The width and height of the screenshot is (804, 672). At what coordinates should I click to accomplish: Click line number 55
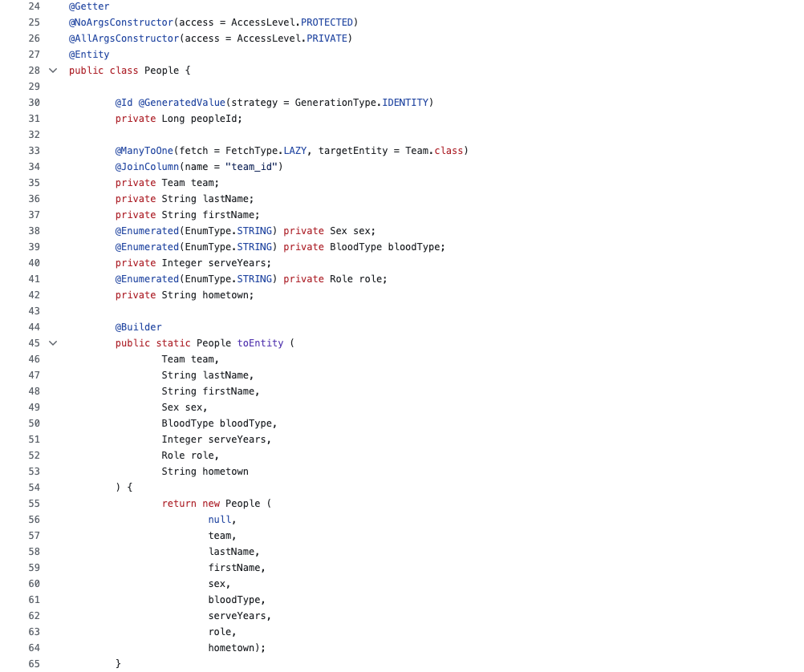34,504
